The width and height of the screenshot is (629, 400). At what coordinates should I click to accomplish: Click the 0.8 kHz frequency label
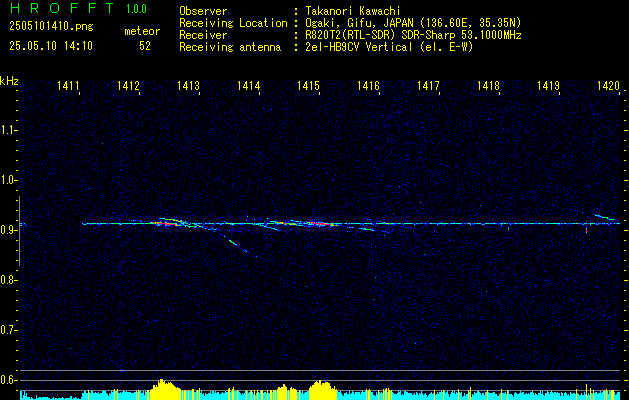click(x=8, y=280)
